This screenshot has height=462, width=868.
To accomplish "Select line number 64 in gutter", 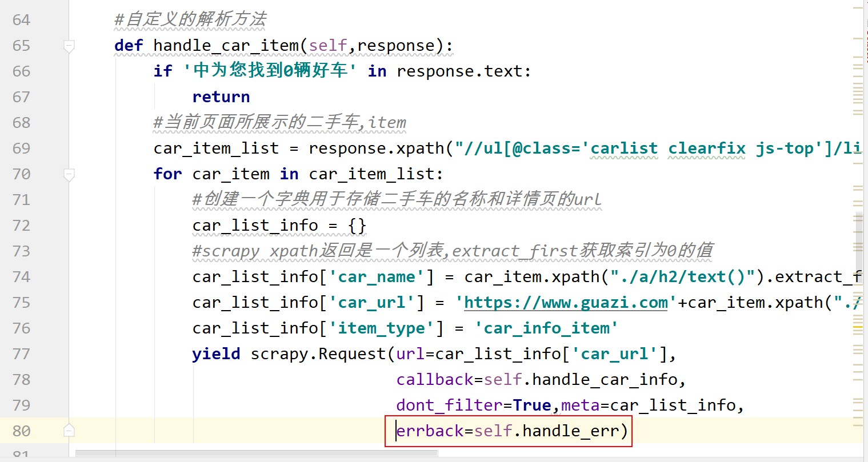I will 21,20.
